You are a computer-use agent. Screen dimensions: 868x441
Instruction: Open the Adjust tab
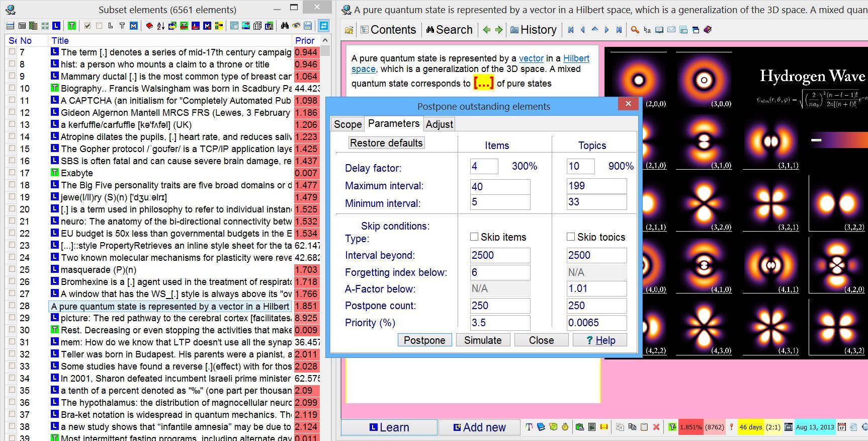(439, 124)
